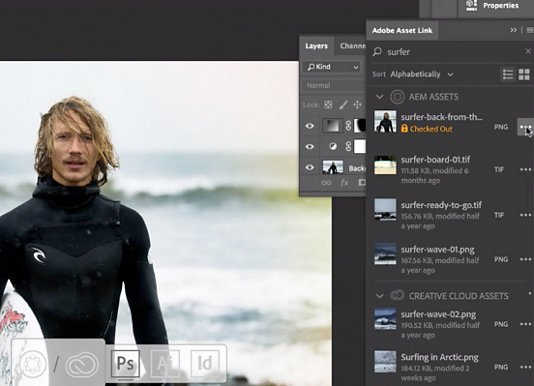Hide the gradient layer with eye icon
The height and width of the screenshot is (386, 534).
(x=310, y=126)
